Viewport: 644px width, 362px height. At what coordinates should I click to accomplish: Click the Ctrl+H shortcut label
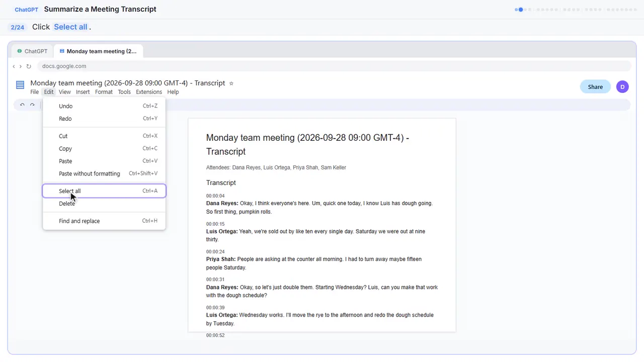pos(150,221)
